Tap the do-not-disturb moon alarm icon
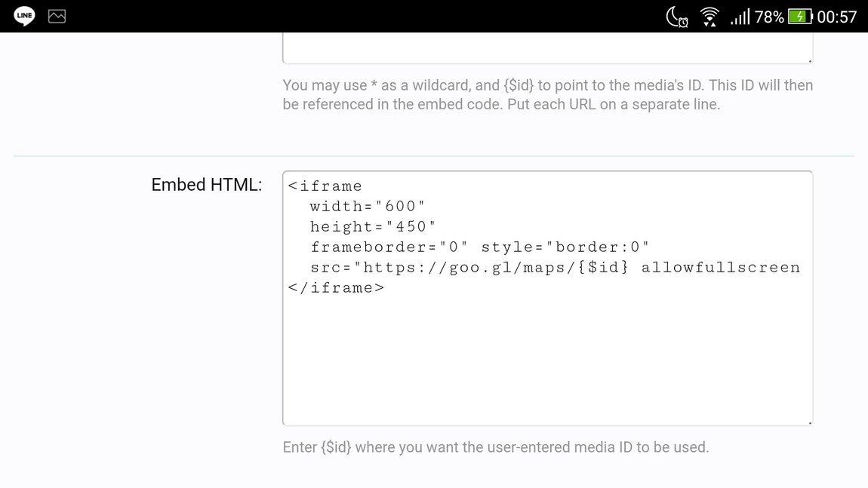This screenshot has width=868, height=488. tap(677, 17)
